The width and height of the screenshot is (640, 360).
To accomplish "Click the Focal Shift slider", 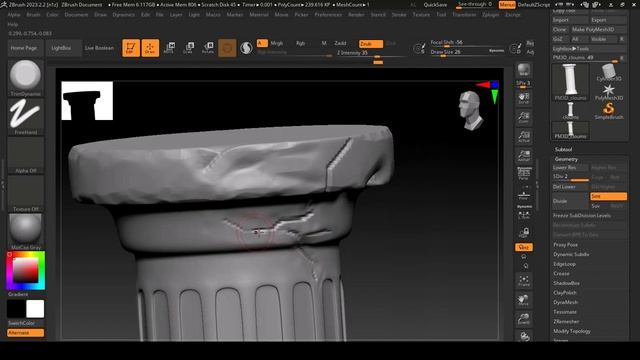I will (x=467, y=43).
